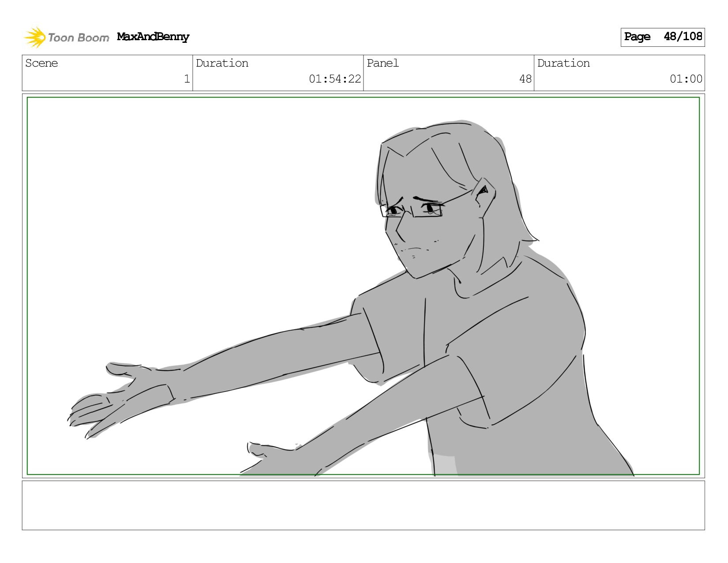The width and height of the screenshot is (728, 563).
Task: Click the panel number value 48
Action: point(525,79)
